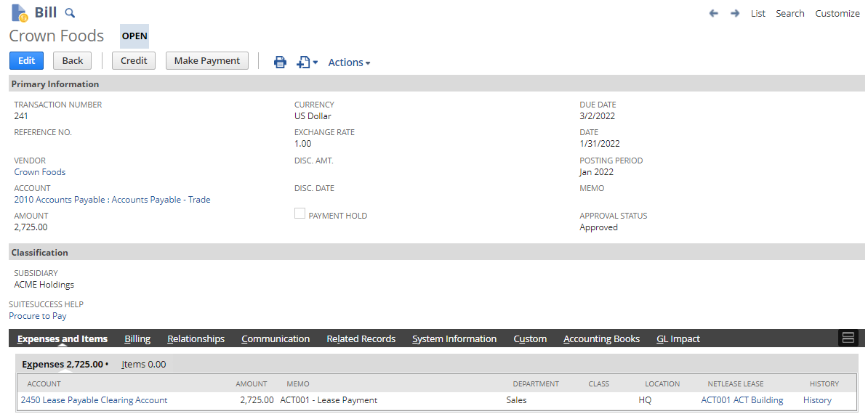Open 2450 Lease Payable Clearing Account link
868x414 pixels.
coord(94,400)
